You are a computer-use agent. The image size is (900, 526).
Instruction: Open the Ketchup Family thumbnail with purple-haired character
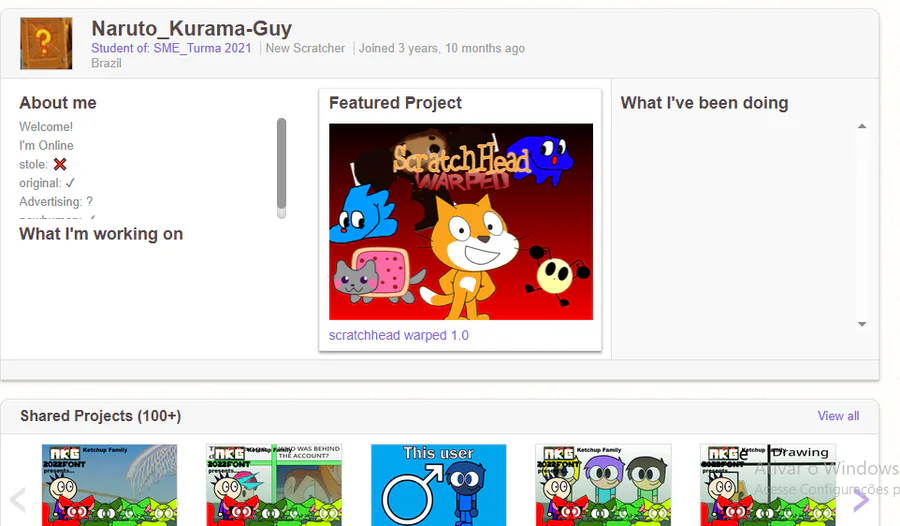pyautogui.click(x=603, y=485)
